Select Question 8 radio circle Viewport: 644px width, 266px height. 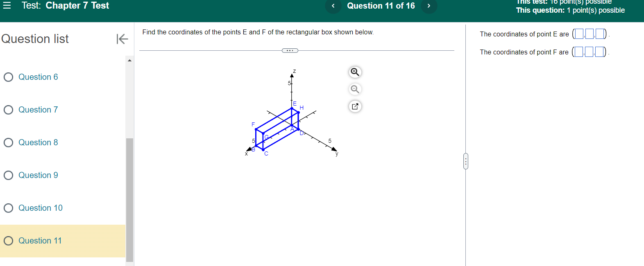click(9, 142)
